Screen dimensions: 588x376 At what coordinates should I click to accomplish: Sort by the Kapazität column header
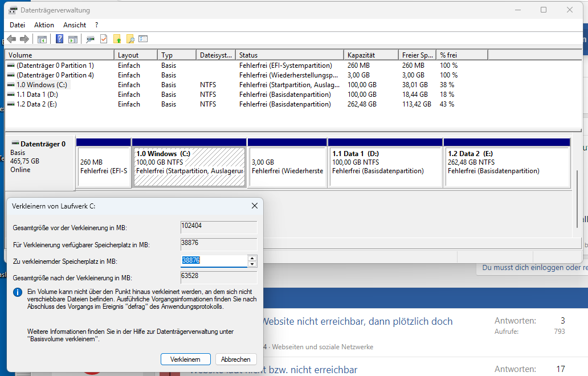(371, 55)
